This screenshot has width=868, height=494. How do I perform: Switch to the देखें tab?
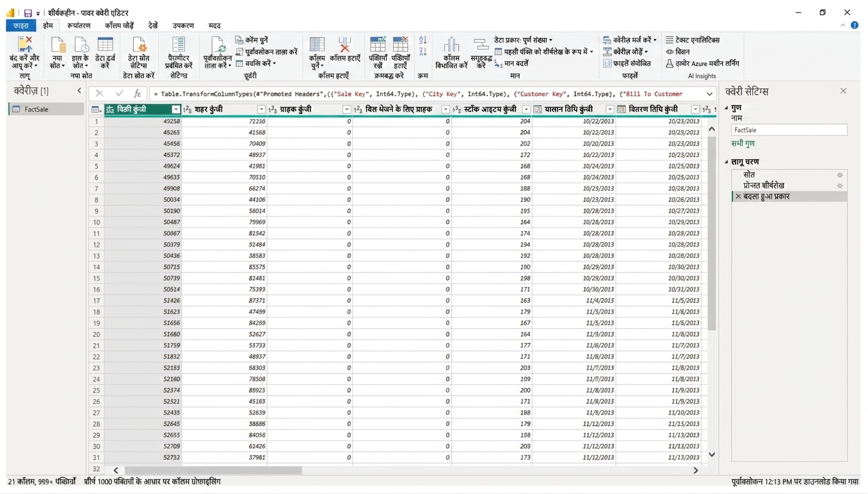click(x=153, y=25)
